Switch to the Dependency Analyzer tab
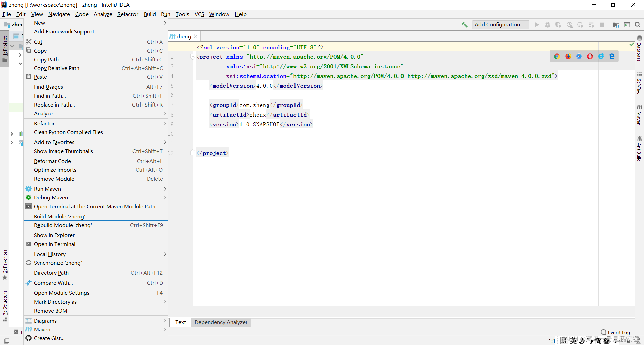The height and width of the screenshot is (345, 644). pyautogui.click(x=221, y=322)
